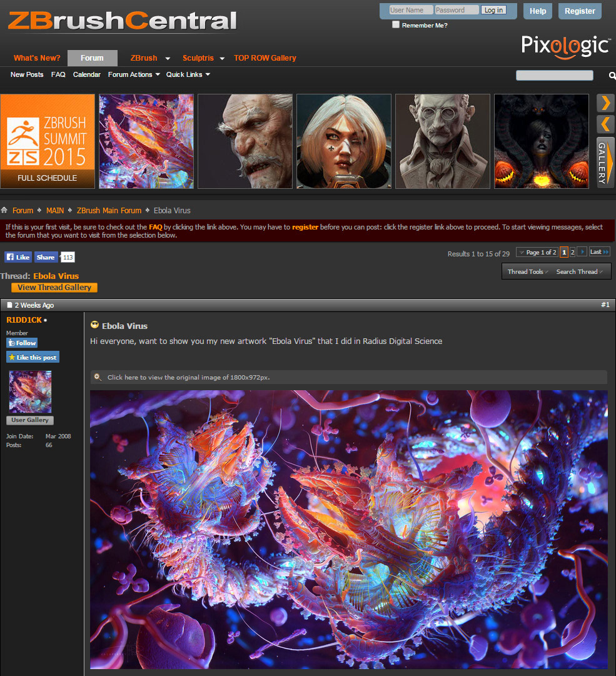Image resolution: width=616 pixels, height=676 pixels.
Task: Click the Ebola Virus thread title link
Action: pos(56,276)
